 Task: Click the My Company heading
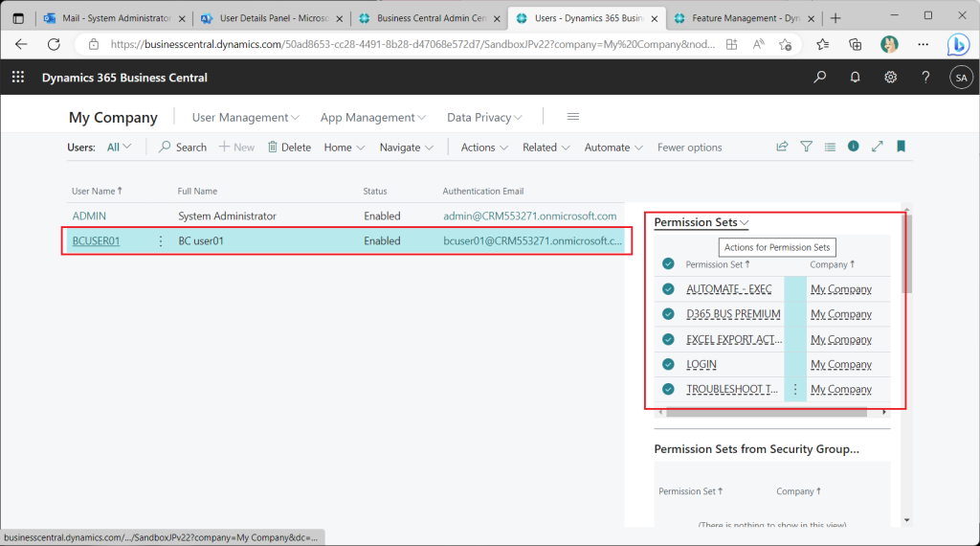(x=113, y=118)
